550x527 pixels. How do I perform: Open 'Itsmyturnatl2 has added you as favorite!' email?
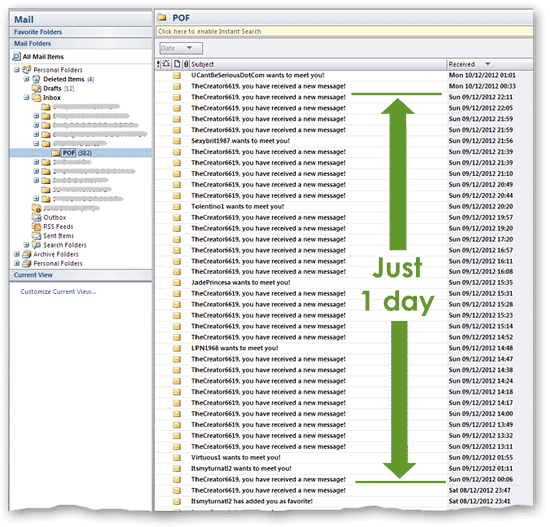252,501
